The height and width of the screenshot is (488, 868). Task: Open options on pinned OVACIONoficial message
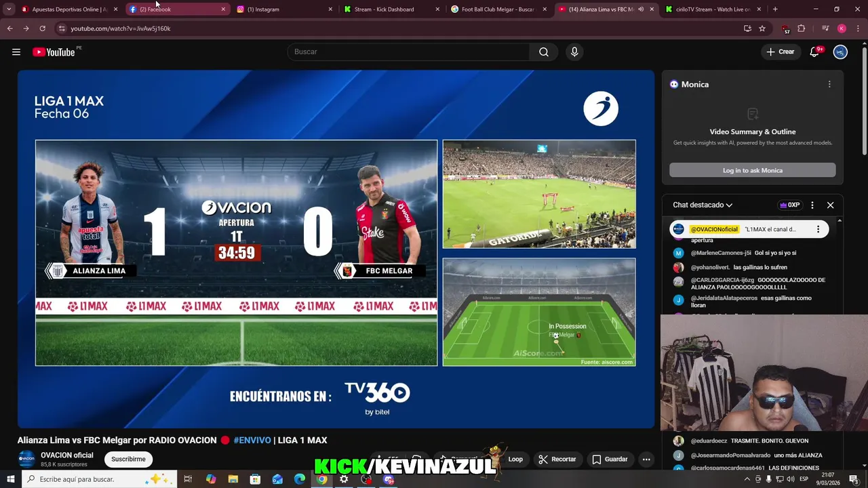click(x=818, y=229)
